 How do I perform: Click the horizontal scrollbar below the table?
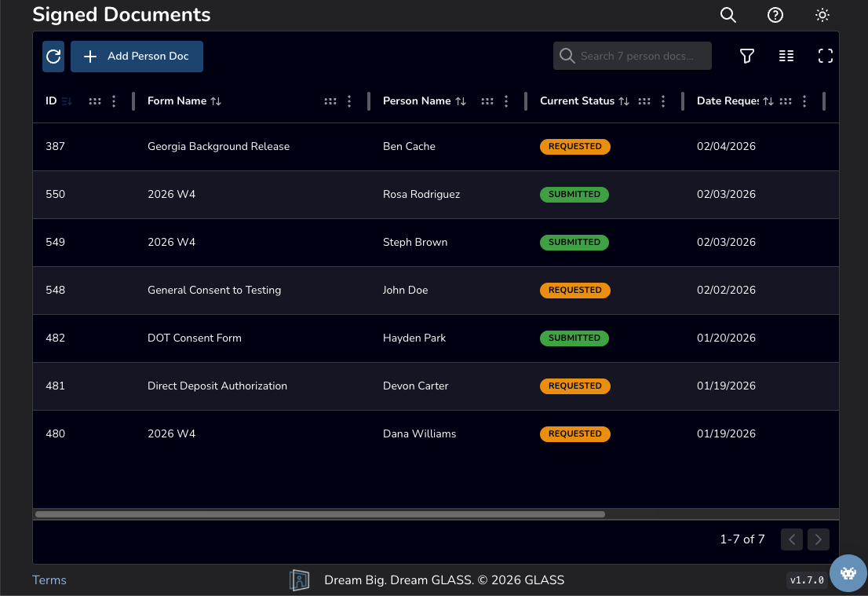[x=318, y=514]
